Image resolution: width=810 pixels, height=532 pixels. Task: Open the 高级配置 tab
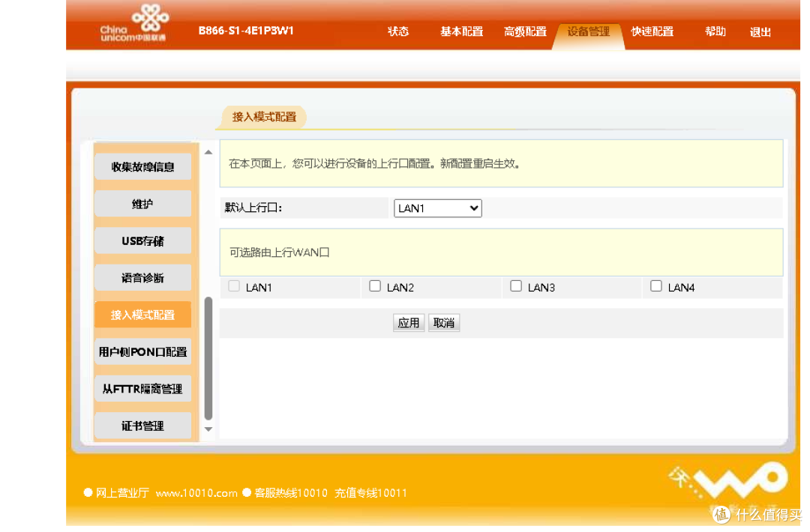(525, 31)
